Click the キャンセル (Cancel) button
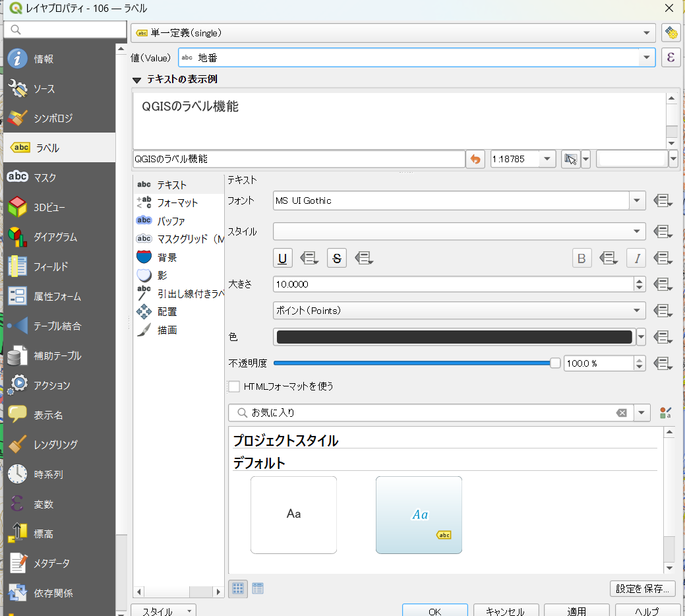The width and height of the screenshot is (685, 616). click(x=506, y=610)
